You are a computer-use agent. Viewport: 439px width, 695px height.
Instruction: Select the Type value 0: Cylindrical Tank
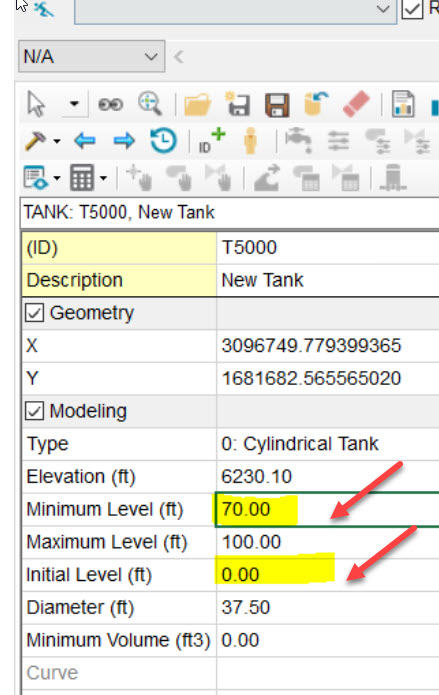coord(300,444)
